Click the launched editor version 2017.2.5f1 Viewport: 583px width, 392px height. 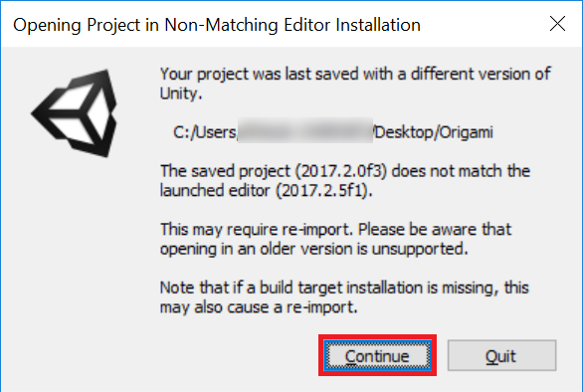pyautogui.click(x=324, y=191)
